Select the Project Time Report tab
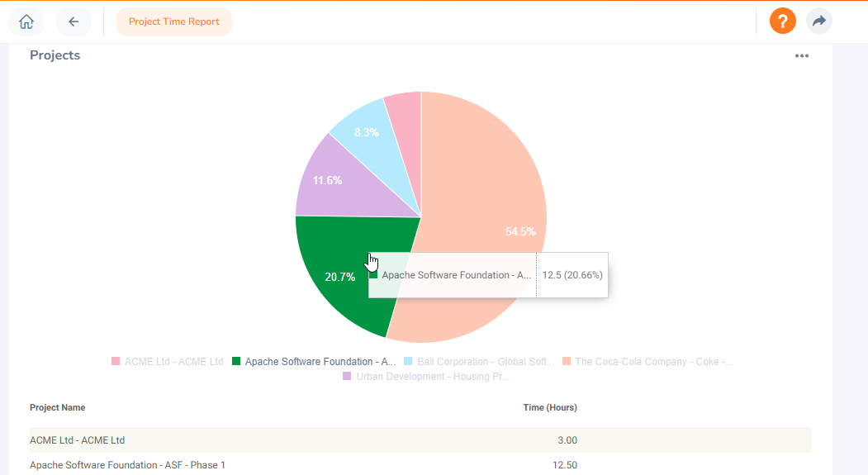 pos(173,21)
